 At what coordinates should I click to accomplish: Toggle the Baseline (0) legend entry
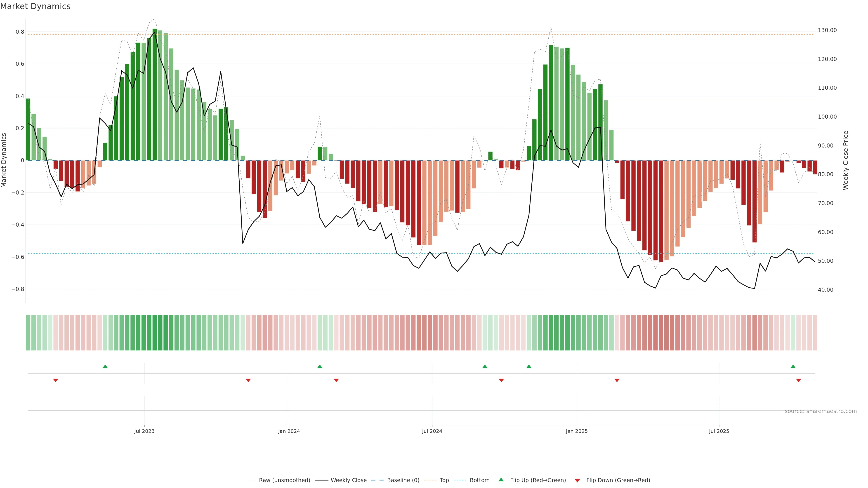403,480
